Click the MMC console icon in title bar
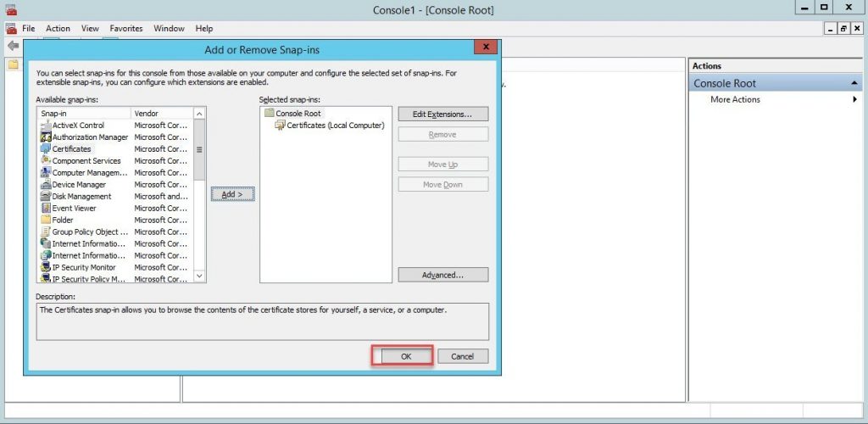Screen dimensions: 868x424 10,9
